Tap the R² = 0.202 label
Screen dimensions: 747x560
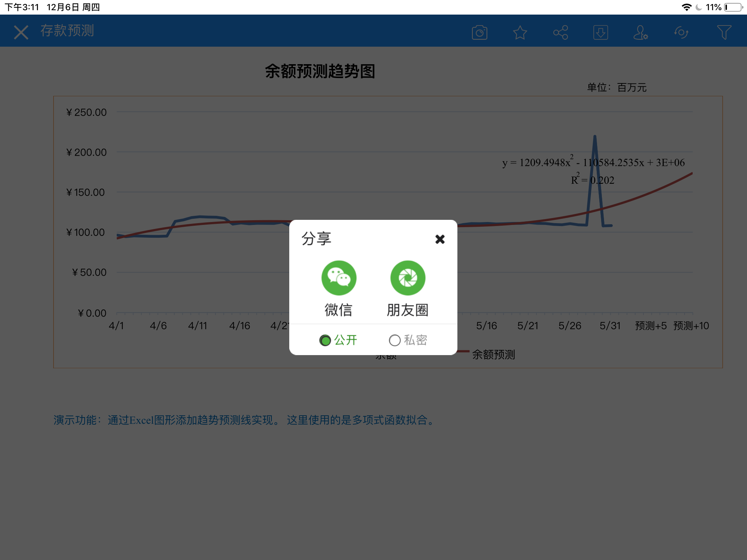592,179
